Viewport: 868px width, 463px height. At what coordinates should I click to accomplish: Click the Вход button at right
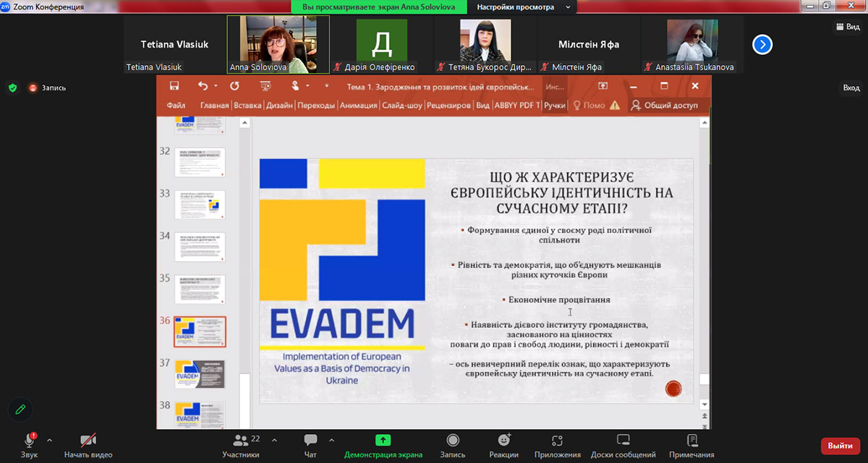(x=851, y=88)
